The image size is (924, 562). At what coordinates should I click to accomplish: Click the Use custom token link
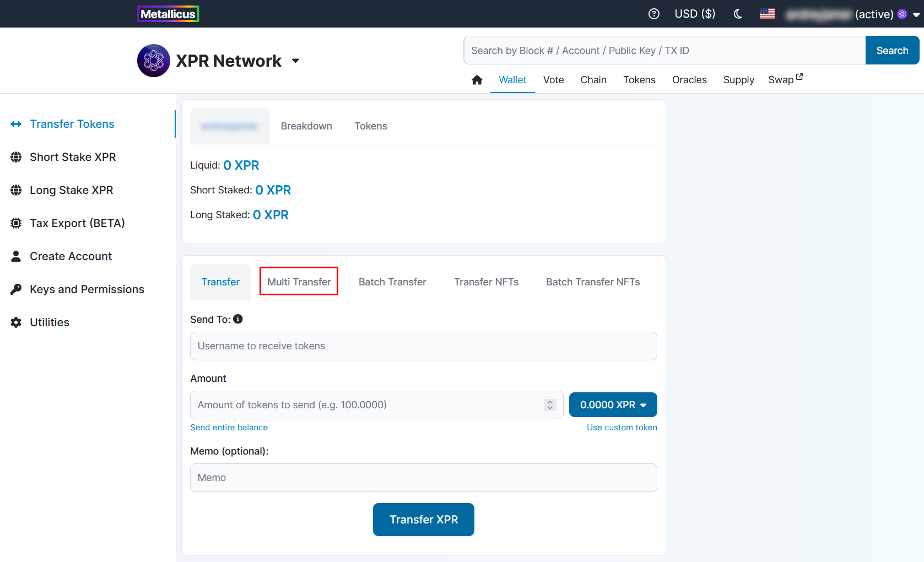(622, 428)
